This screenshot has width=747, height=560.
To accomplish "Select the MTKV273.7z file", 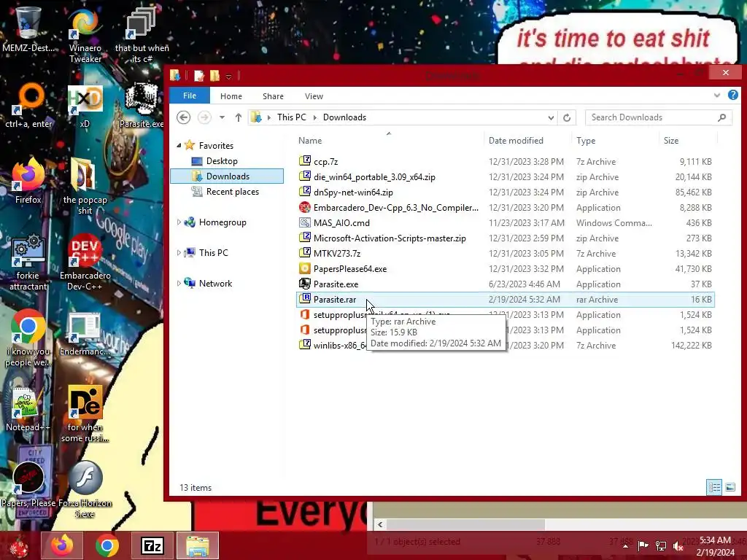I will [505, 253].
